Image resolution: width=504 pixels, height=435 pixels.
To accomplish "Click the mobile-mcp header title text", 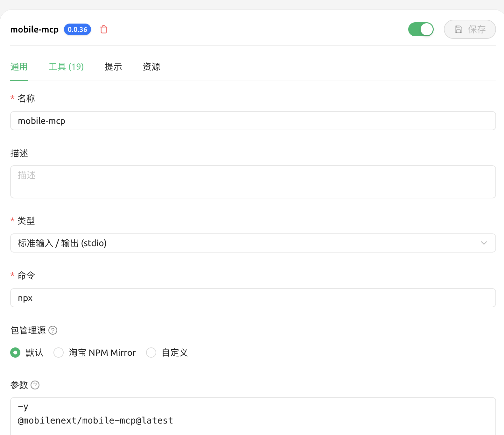I will coord(34,29).
